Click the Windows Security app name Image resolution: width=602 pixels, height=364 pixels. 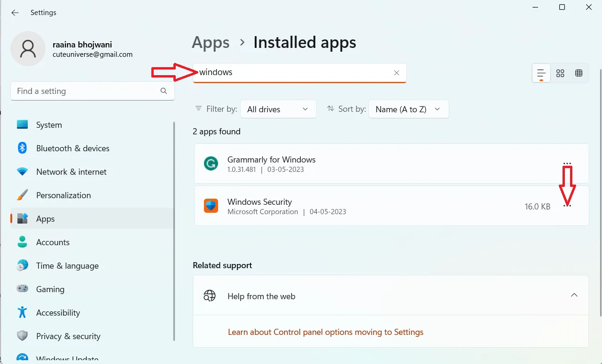point(259,202)
